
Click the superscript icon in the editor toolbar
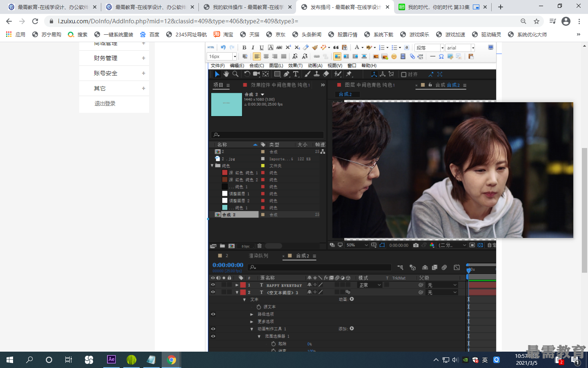(x=288, y=47)
